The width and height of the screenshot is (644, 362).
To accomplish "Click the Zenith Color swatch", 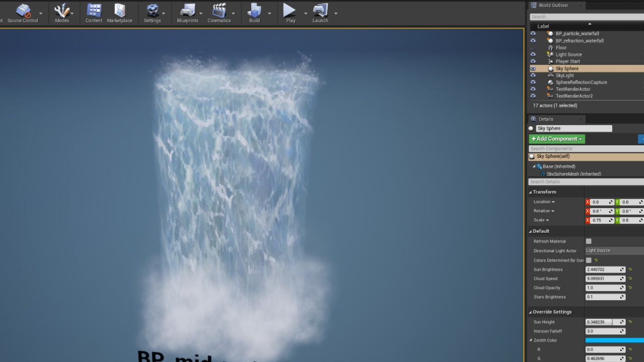I will tap(614, 340).
